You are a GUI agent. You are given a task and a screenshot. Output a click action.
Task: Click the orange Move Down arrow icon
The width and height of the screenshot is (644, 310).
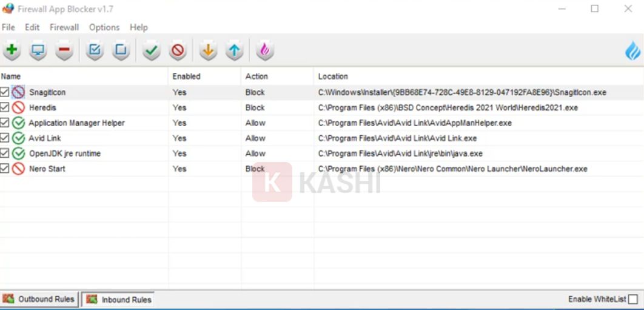pyautogui.click(x=208, y=51)
